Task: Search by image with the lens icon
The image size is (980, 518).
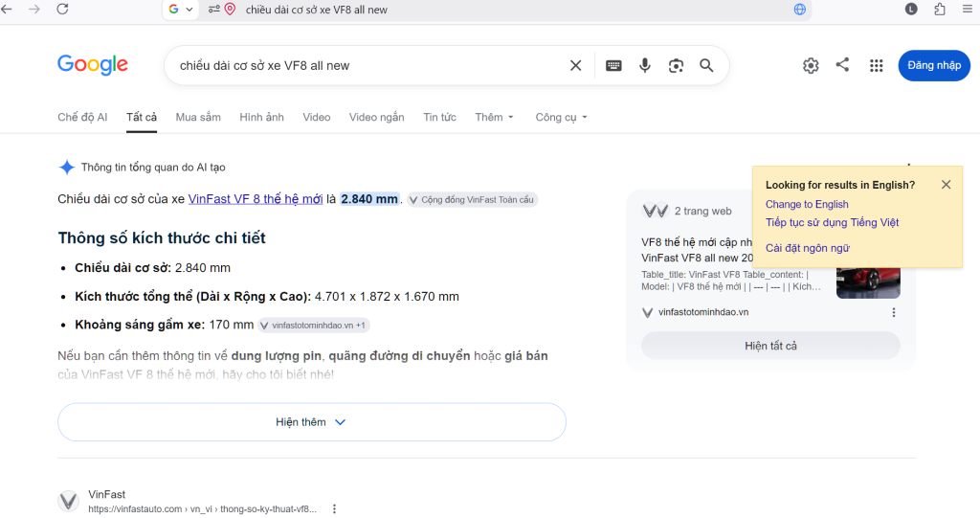Action: pos(676,65)
